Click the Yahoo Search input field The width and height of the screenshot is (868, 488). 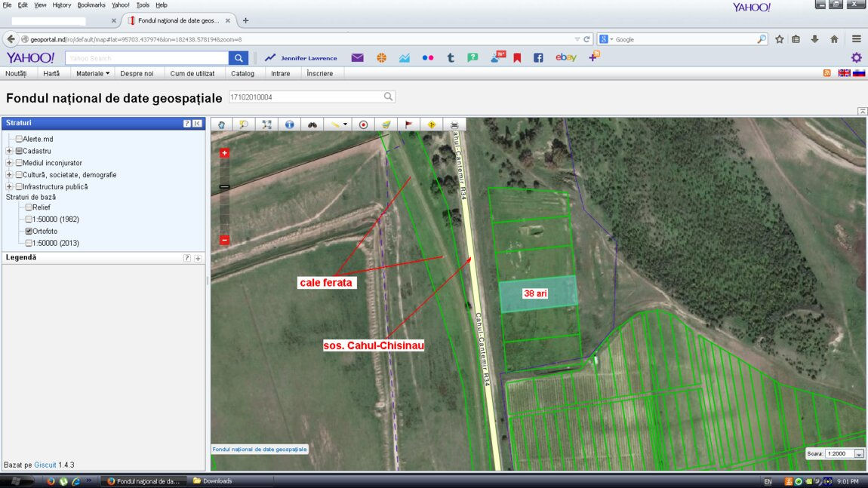(x=146, y=57)
